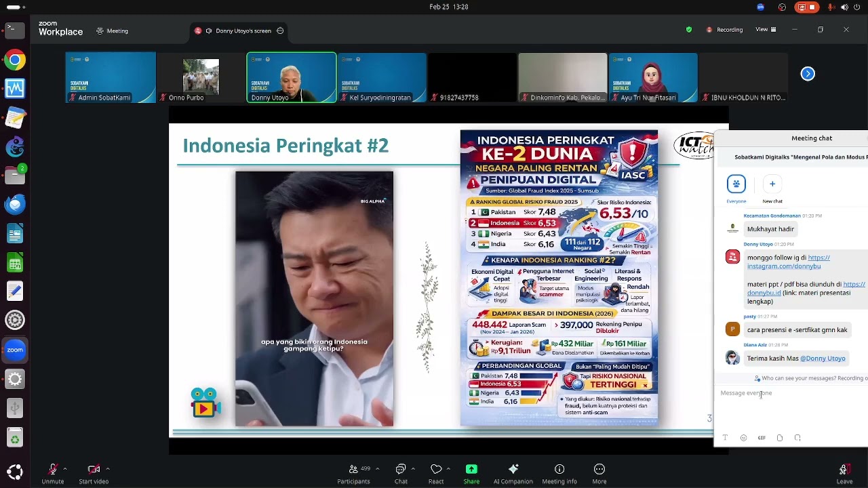Image resolution: width=868 pixels, height=488 pixels.
Task: Click 'cara presensi e -sertfikat gmn kak' message
Action: click(x=797, y=330)
